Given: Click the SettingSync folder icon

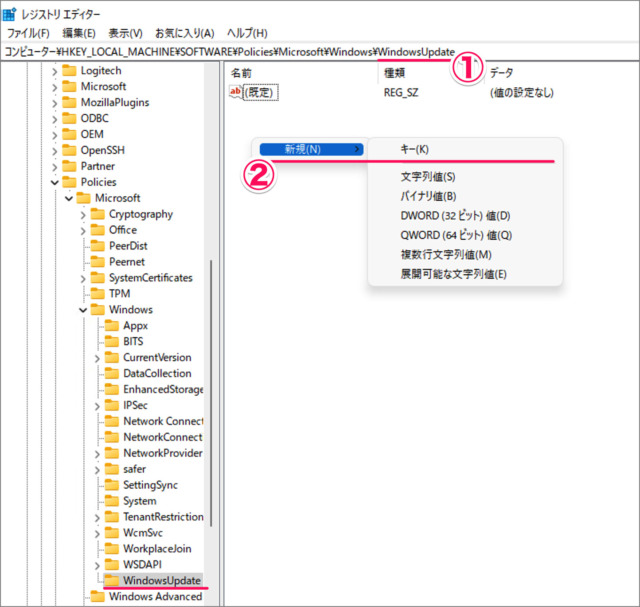Looking at the screenshot, I should click(x=112, y=485).
